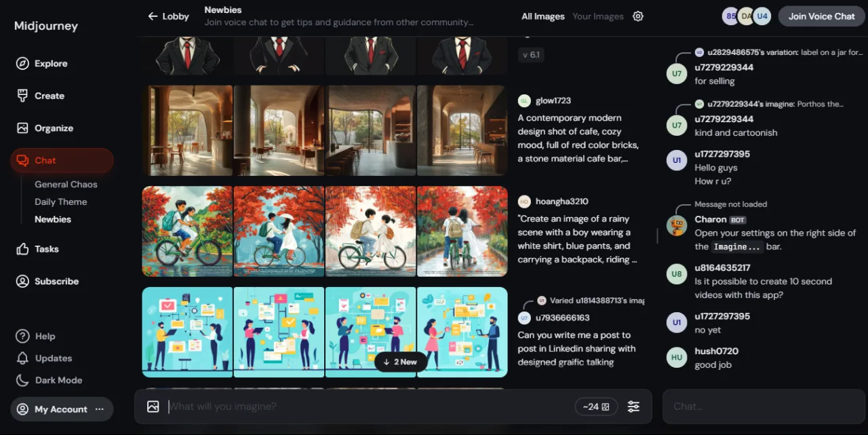Click the Help question mark icon
This screenshot has width=868, height=435.
pyautogui.click(x=22, y=336)
